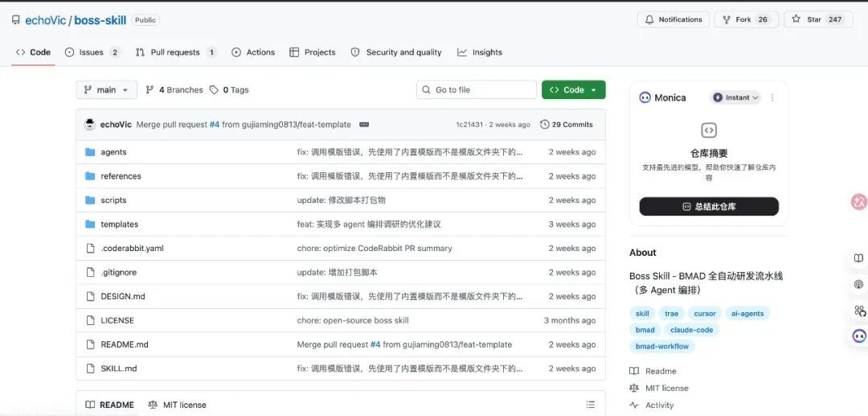Open the #4 pull request link in README.md row
Viewport: 868px width, 416px height.
pyautogui.click(x=375, y=344)
